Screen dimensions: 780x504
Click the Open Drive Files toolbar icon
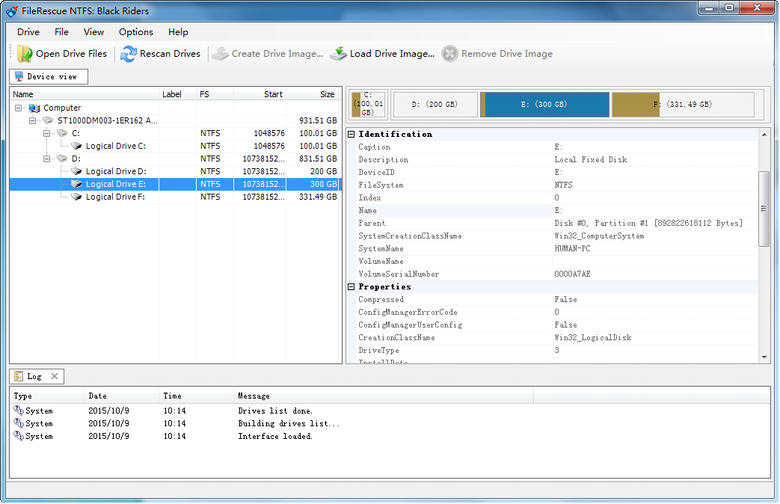pos(25,54)
